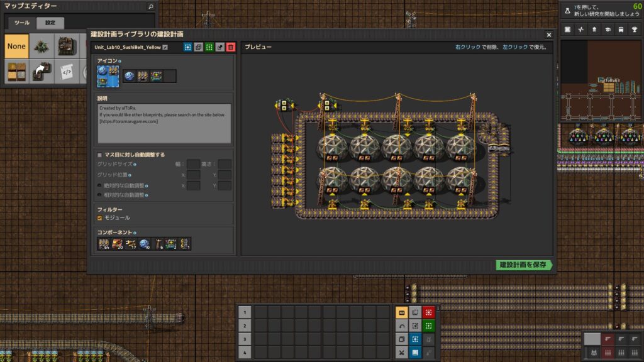
Task: Click the highlighted yellow blueprint library shortcut
Action: tap(402, 312)
